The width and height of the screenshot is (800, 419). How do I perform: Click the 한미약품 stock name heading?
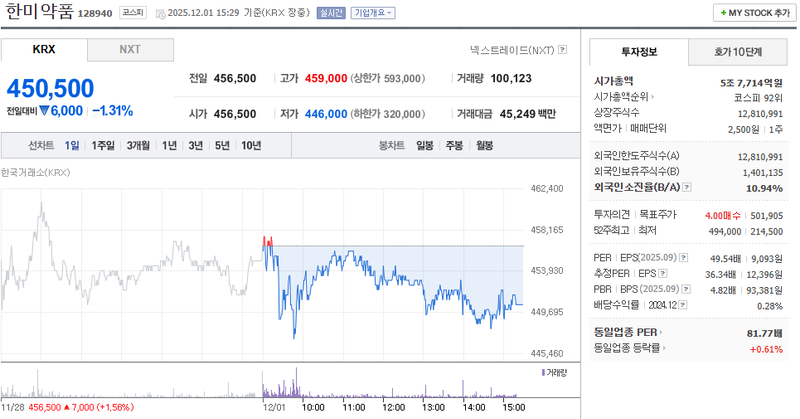[x=40, y=11]
